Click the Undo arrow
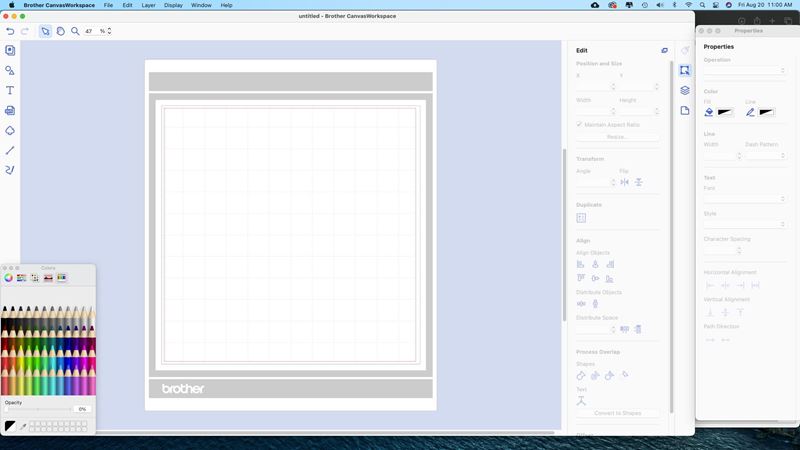The width and height of the screenshot is (800, 450). [11, 31]
